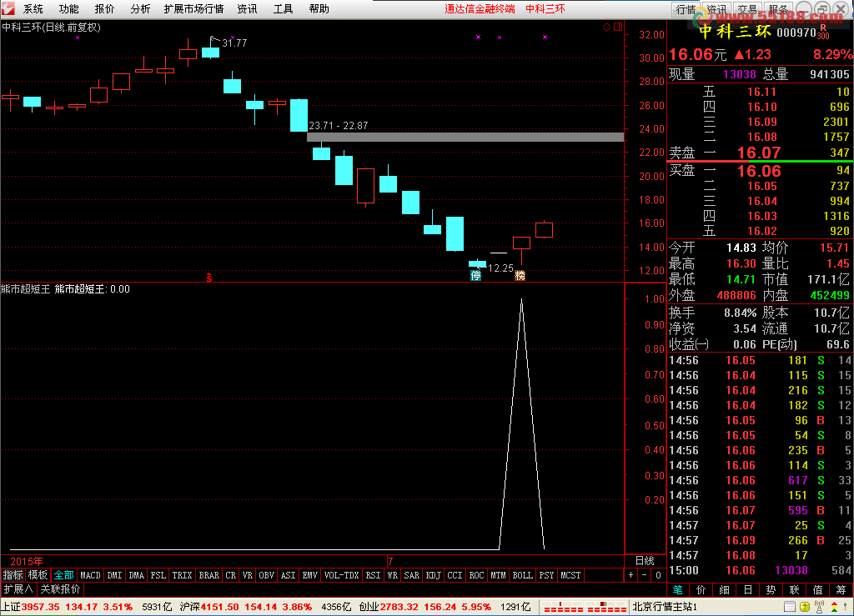The height and width of the screenshot is (616, 854).
Task: Switch to the MTM indicator
Action: pos(499,574)
